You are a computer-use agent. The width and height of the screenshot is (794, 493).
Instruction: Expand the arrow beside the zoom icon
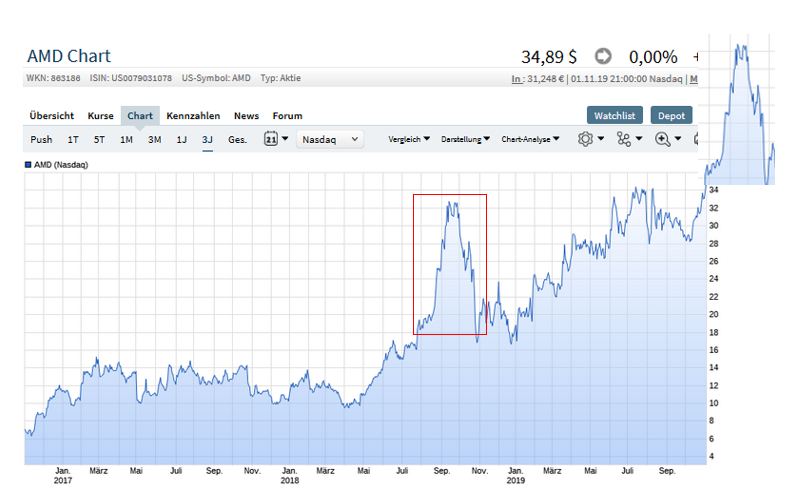(x=678, y=138)
